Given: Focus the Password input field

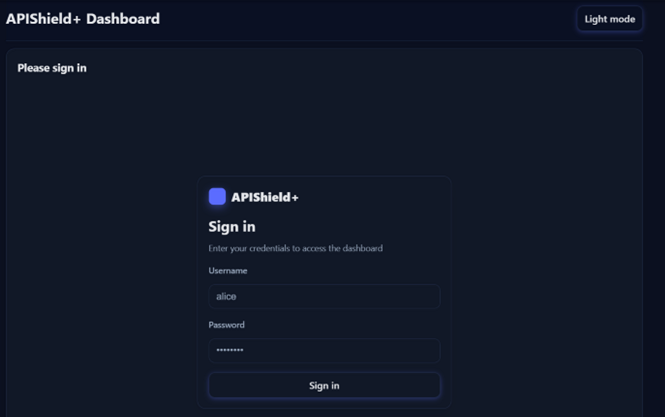Looking at the screenshot, I should coord(324,350).
